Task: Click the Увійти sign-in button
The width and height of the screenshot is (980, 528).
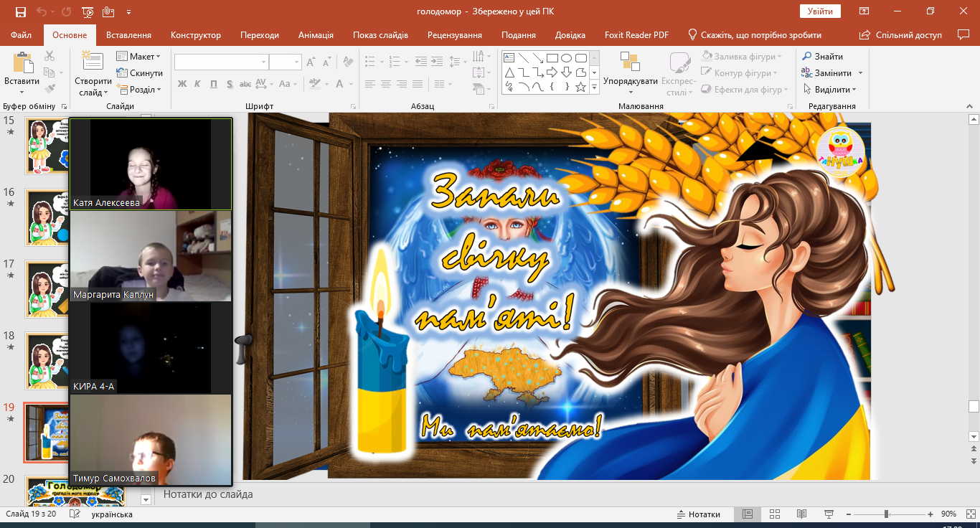Action: (819, 11)
